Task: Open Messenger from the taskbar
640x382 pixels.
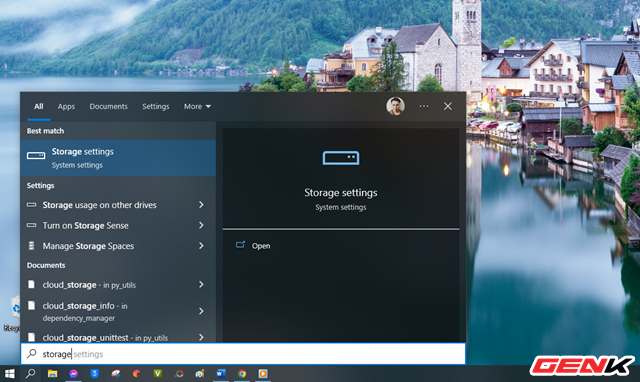Action: coord(73,373)
